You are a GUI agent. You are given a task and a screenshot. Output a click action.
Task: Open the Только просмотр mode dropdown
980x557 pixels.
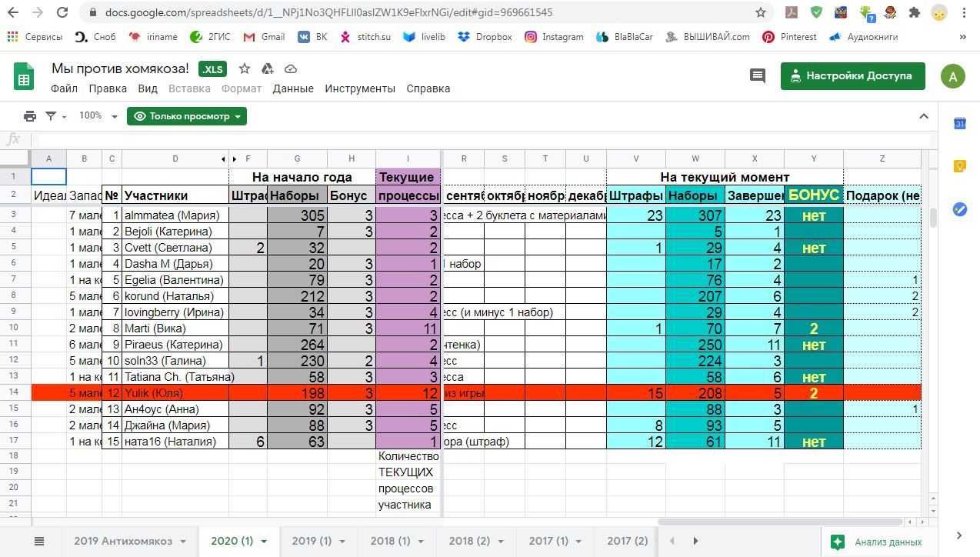click(x=187, y=116)
